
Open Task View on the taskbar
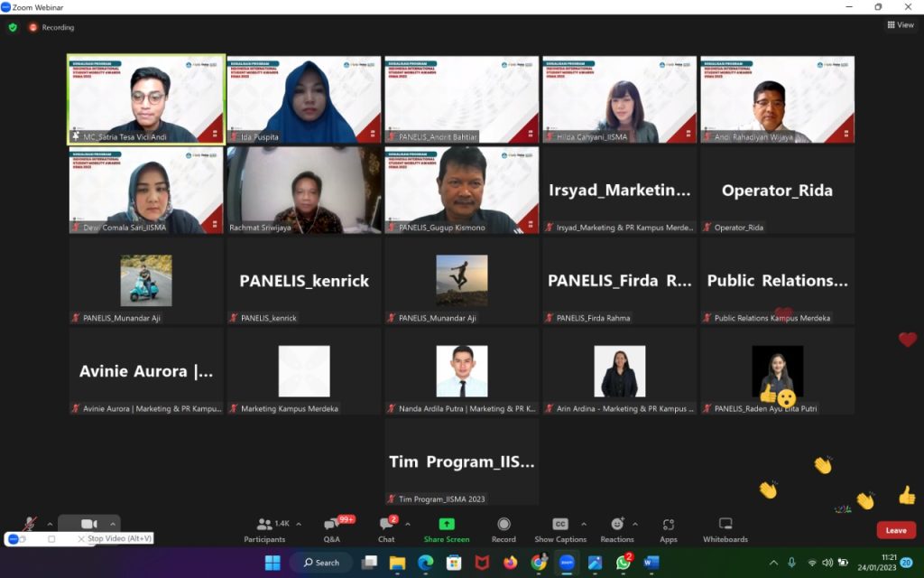coord(369,563)
